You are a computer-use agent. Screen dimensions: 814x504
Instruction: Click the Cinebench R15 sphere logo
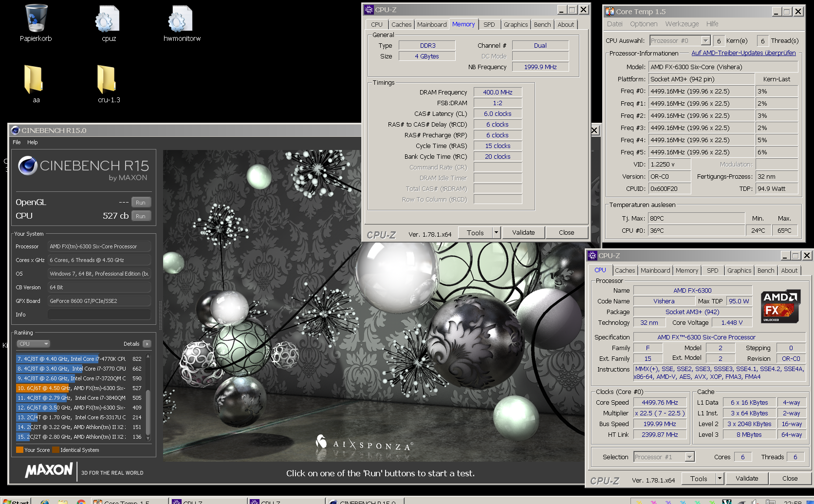click(28, 166)
